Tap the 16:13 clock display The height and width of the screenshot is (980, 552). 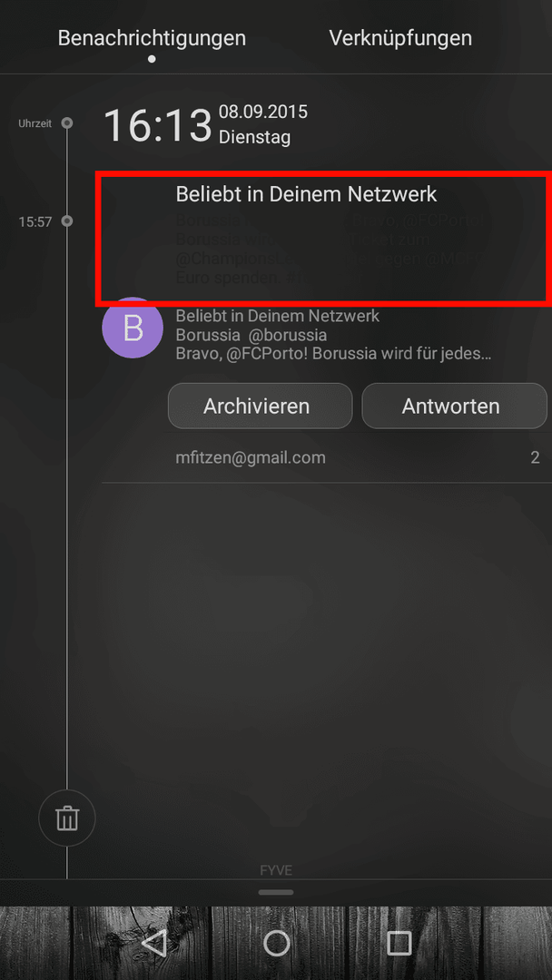pos(158,125)
